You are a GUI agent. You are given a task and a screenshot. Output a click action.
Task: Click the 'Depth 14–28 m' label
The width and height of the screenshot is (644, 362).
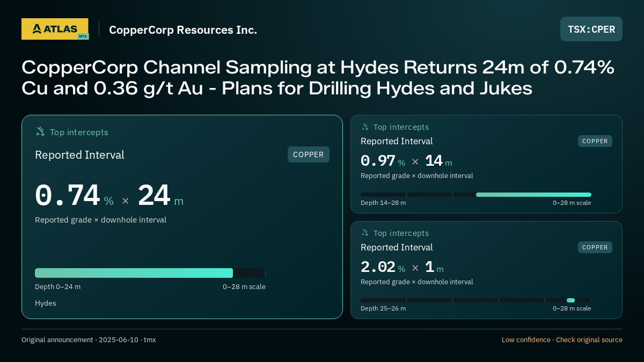coord(383,203)
